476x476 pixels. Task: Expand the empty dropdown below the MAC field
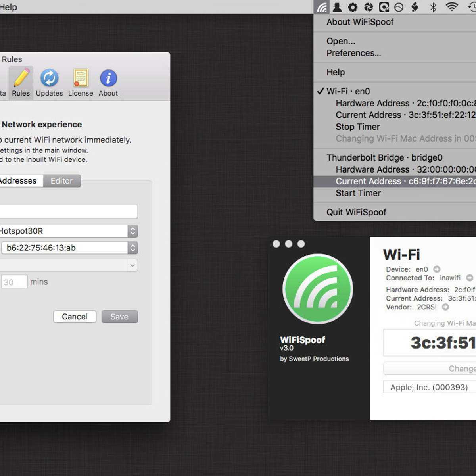click(133, 265)
